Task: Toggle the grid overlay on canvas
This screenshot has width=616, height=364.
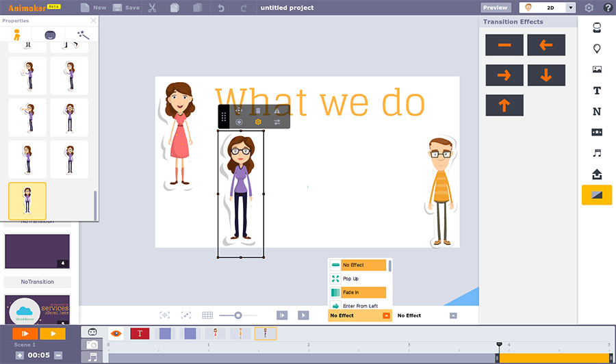Action: (x=207, y=315)
